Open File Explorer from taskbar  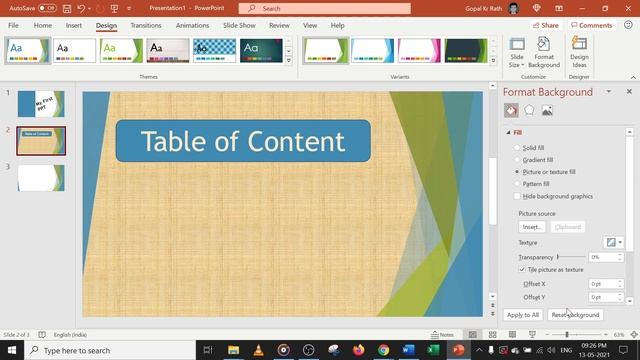[233, 350]
